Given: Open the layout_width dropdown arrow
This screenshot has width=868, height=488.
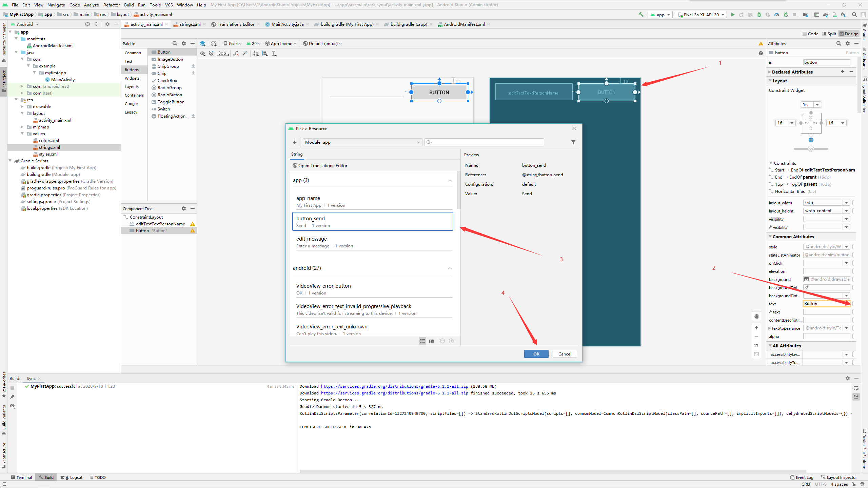Looking at the screenshot, I should click(846, 203).
